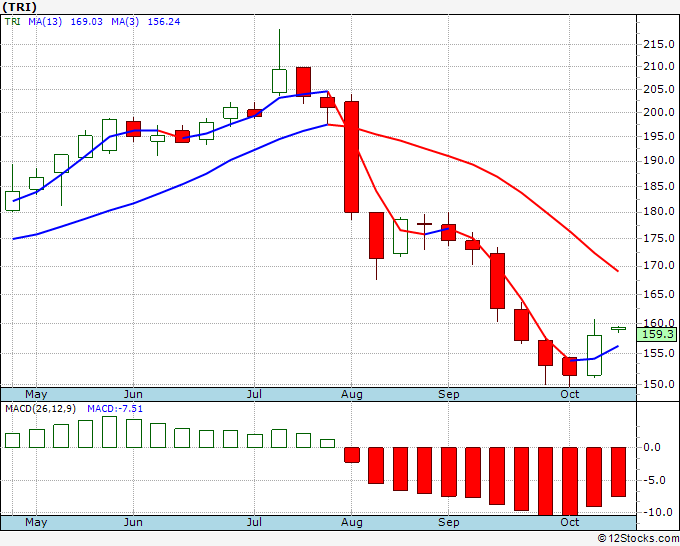Select the 205.0 price axis label
The height and width of the screenshot is (546, 680).
click(659, 89)
